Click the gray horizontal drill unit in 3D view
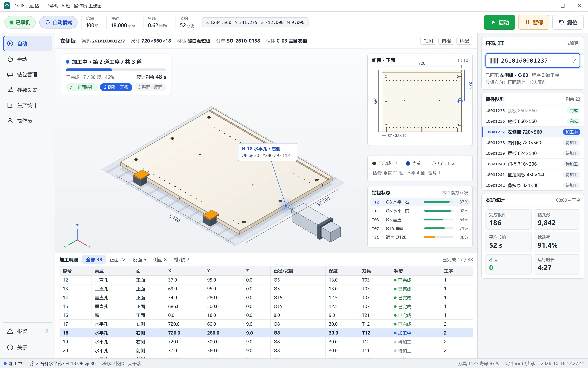588x368 pixels. pos(316,223)
